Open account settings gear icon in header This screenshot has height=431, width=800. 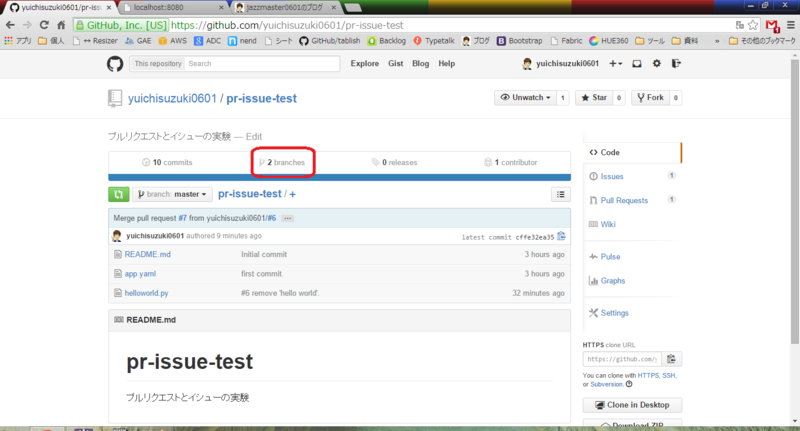pyautogui.click(x=657, y=63)
